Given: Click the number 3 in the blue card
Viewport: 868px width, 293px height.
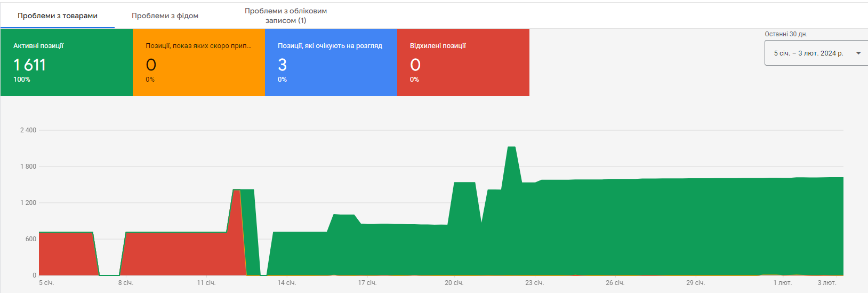Looking at the screenshot, I should tap(283, 65).
